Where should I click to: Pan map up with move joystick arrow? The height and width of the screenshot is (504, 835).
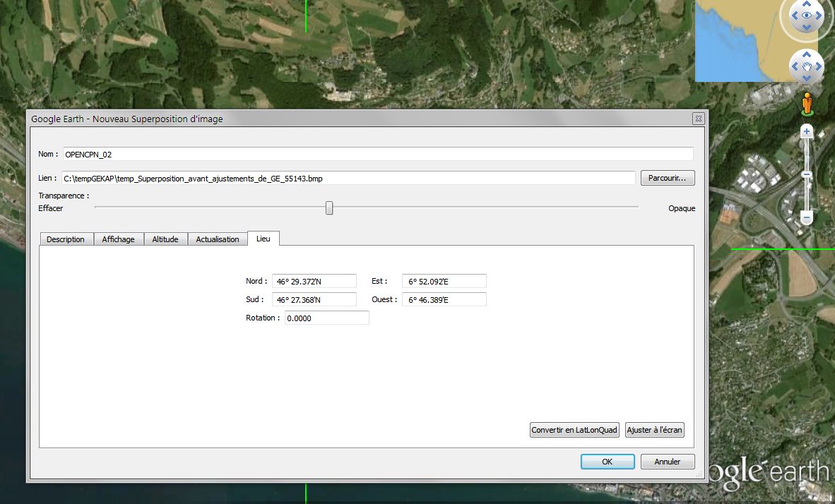806,54
